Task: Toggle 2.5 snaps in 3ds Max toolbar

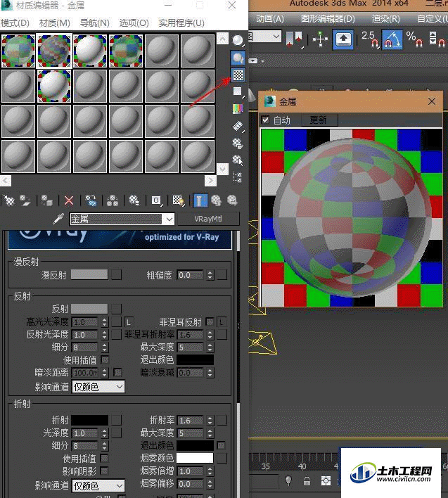Action: point(370,39)
